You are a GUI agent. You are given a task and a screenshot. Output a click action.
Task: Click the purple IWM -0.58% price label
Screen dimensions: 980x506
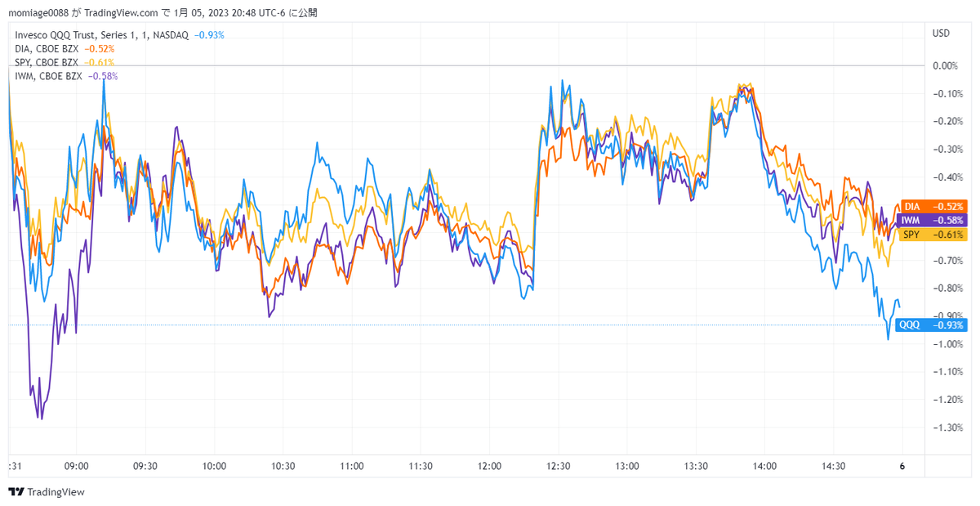[x=931, y=220]
